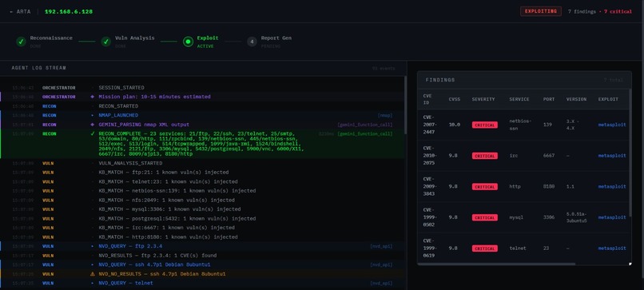Click the SERVICE column header in Findings
The width and height of the screenshot is (644, 290).
coord(519,99)
